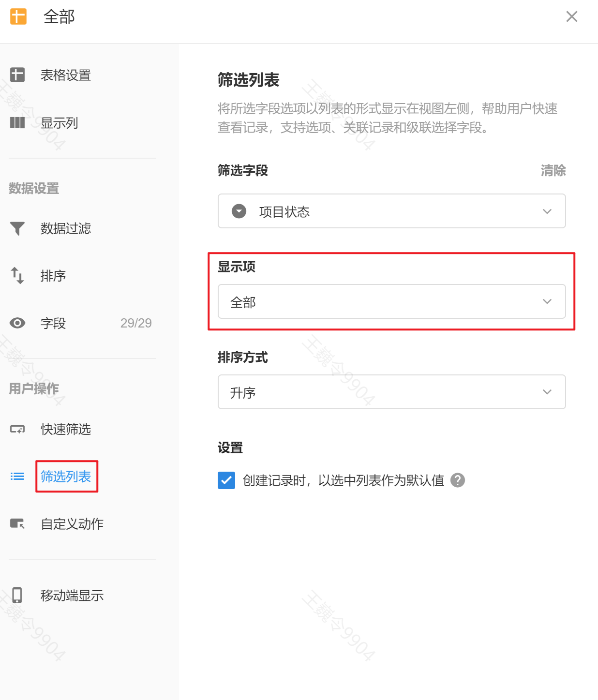598x700 pixels.
Task: Uncheck 创建记录时以选中列表作为默认值 checkbox
Action: [226, 480]
